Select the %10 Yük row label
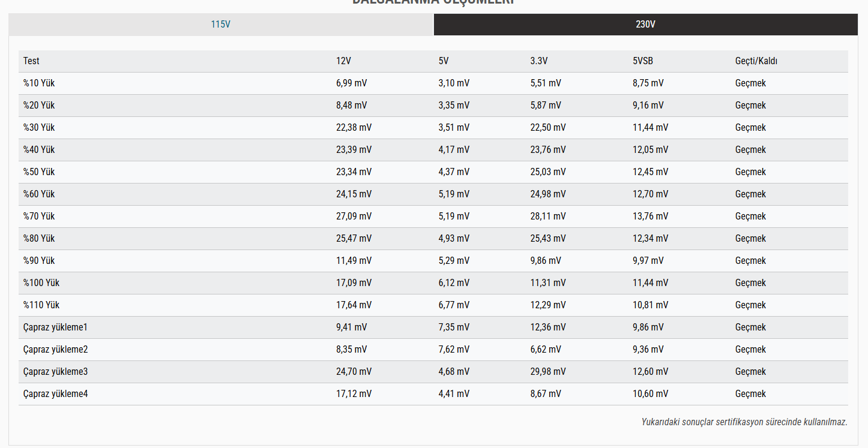The image size is (868, 448). click(x=39, y=83)
